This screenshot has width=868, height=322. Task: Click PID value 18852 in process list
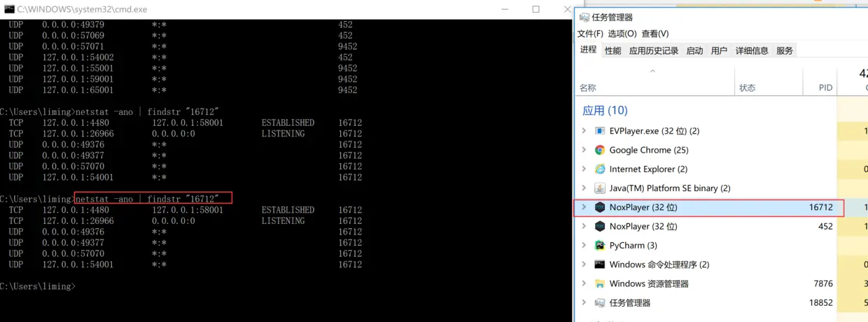(x=821, y=303)
